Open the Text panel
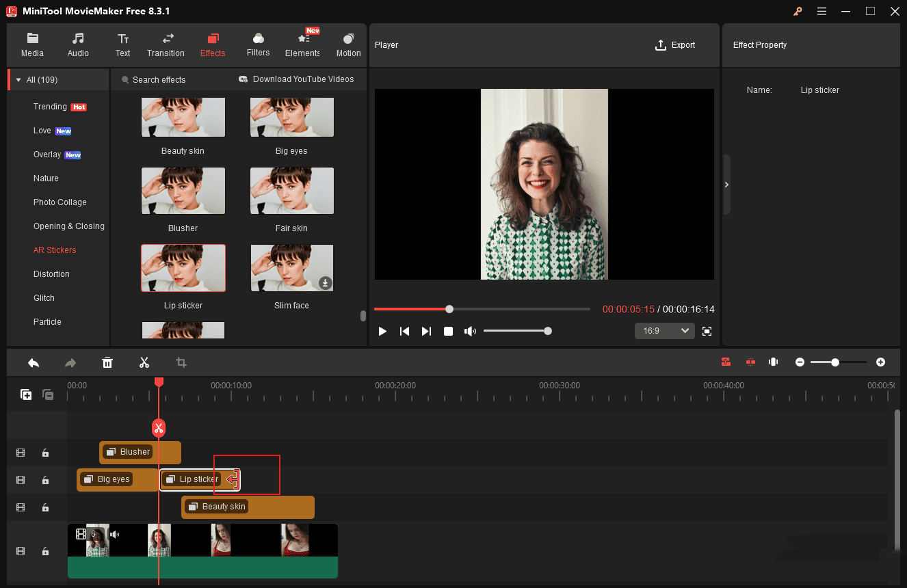The width and height of the screenshot is (907, 588). point(123,45)
